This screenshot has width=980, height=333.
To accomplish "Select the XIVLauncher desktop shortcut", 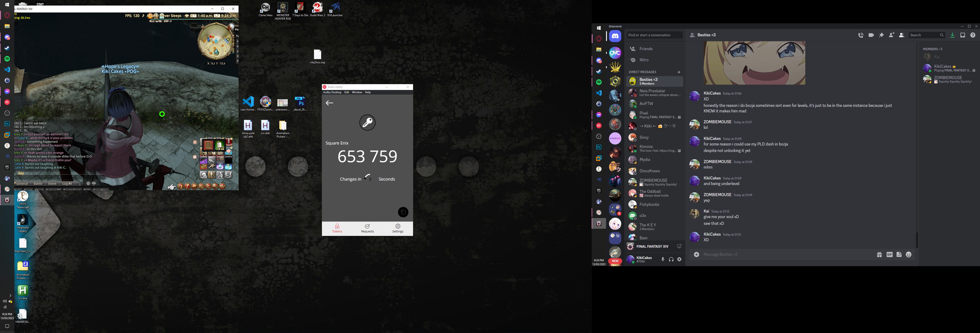I will point(335,9).
